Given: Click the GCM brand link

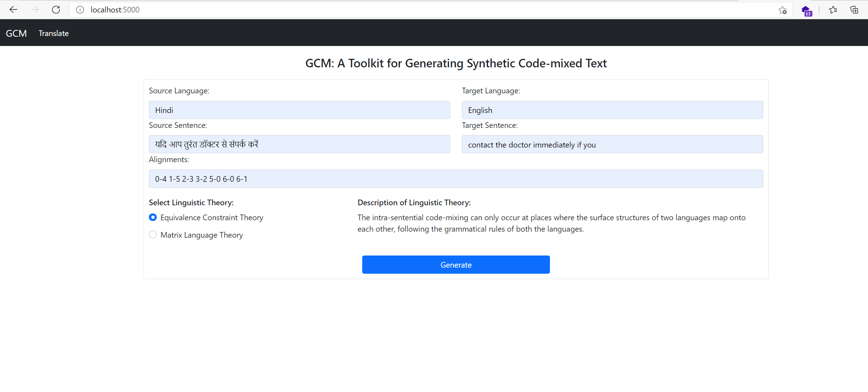Looking at the screenshot, I should 16,33.
